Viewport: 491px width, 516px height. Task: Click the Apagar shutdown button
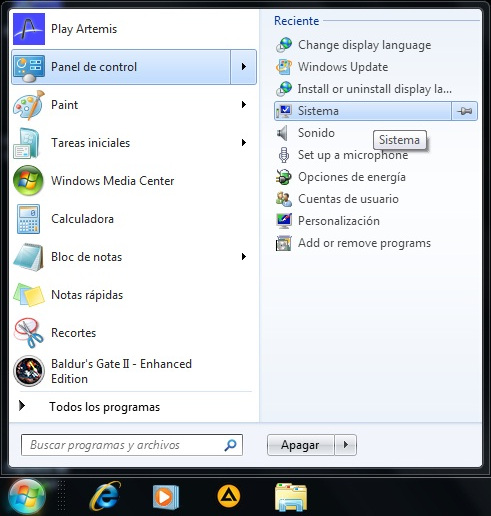pos(301,445)
